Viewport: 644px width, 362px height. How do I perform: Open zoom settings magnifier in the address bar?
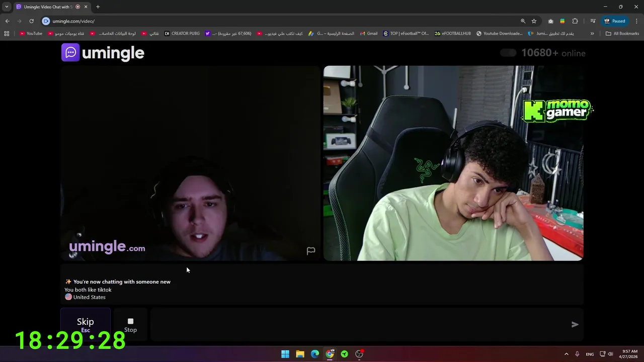523,21
